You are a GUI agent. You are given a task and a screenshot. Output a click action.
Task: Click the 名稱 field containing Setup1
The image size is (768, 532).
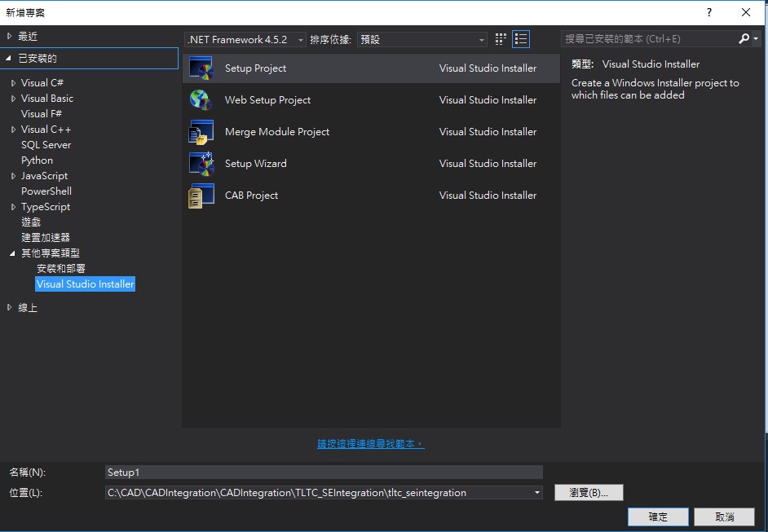click(324, 473)
